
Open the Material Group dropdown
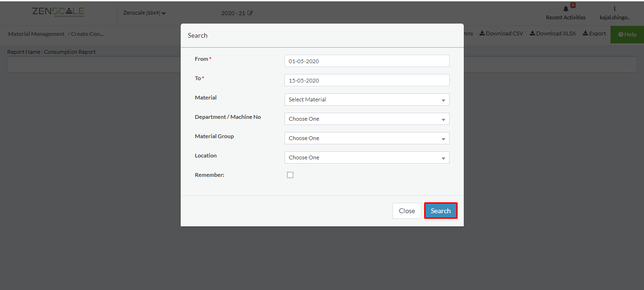[x=367, y=138]
